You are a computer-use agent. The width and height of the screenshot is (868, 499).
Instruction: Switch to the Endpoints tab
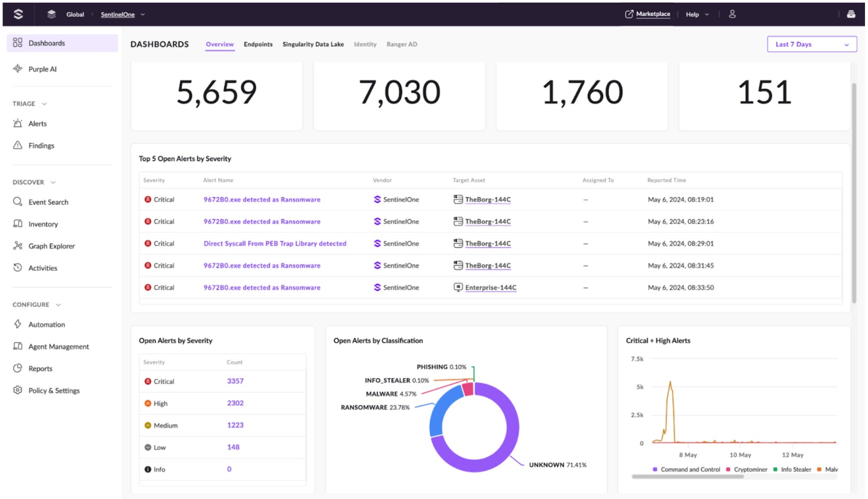tap(258, 44)
